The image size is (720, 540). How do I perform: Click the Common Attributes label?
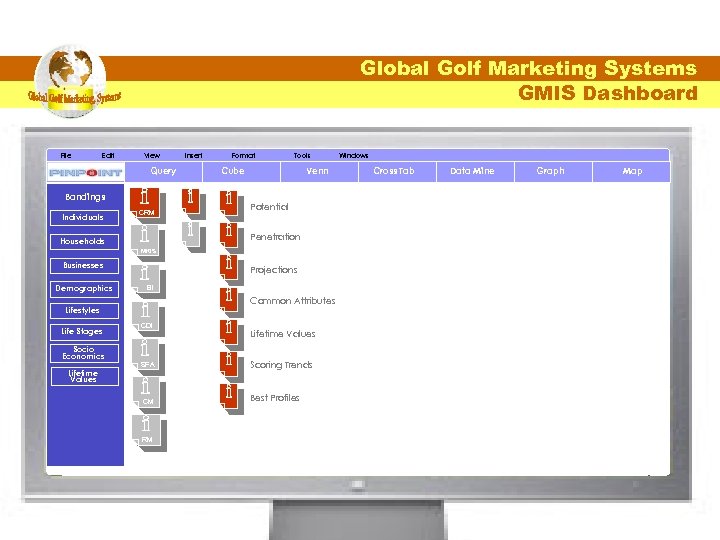pos(292,301)
